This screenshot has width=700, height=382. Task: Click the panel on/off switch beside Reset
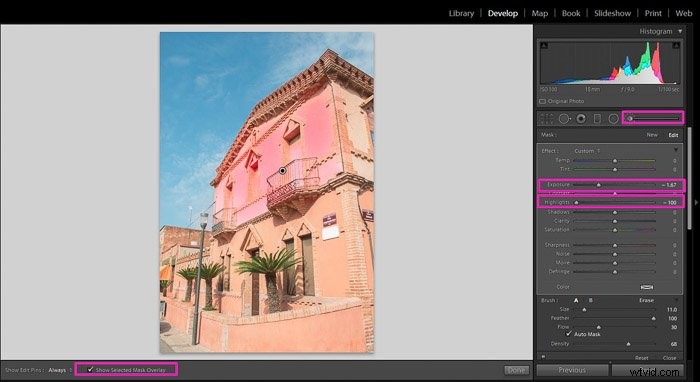[x=543, y=357]
